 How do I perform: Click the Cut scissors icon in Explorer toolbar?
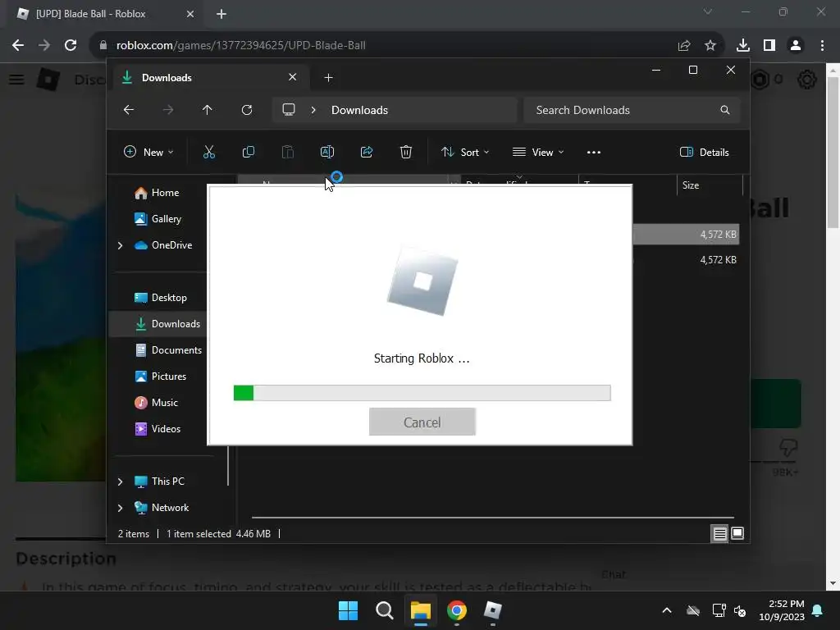click(x=209, y=152)
